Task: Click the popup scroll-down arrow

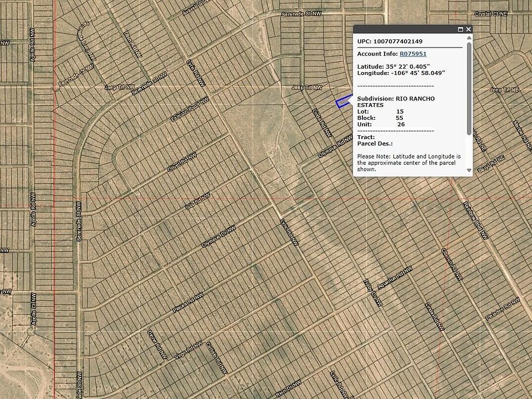Action: coord(469,170)
